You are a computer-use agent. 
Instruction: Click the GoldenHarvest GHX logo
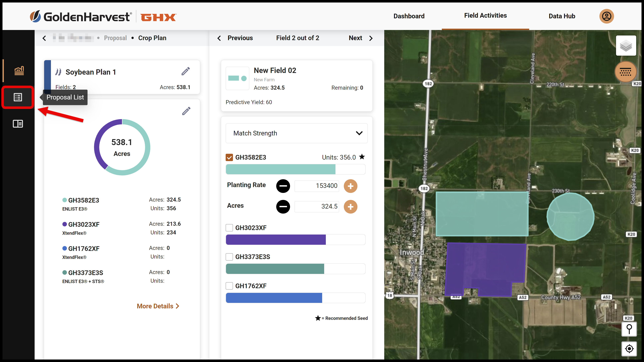[x=103, y=17]
